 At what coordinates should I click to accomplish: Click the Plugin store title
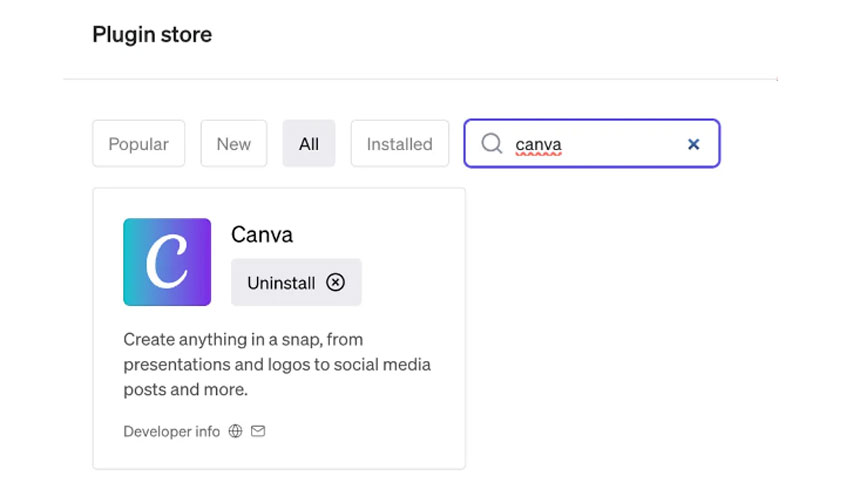click(x=152, y=34)
